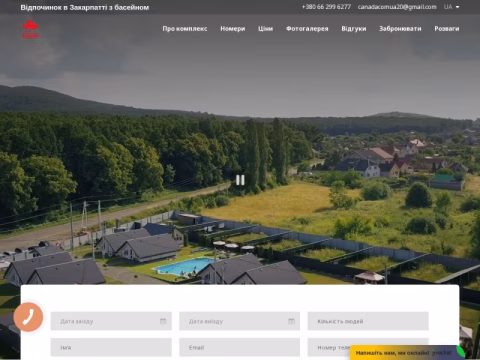Open the UA language dropdown
Viewport: 480px width, 360px height.
451,7
